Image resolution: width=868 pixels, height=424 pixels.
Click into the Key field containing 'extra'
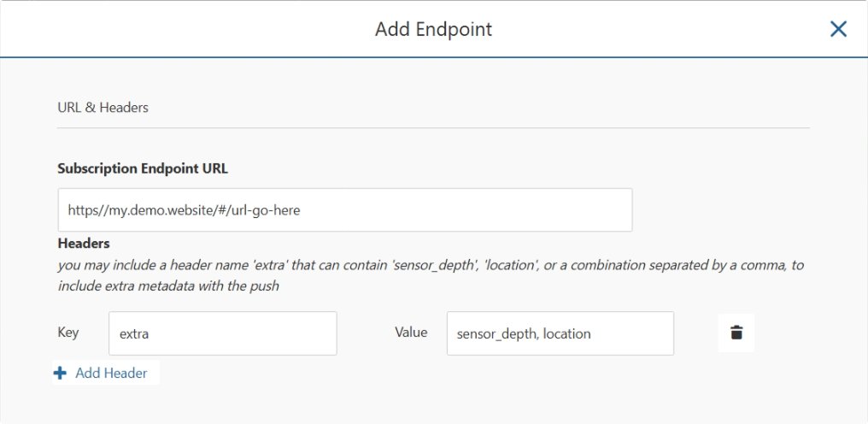[222, 333]
